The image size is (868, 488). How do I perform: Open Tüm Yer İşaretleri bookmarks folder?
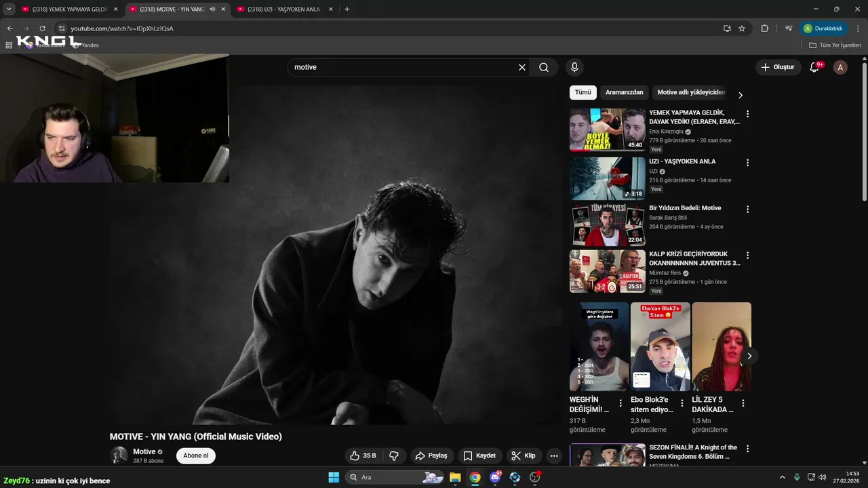click(835, 45)
